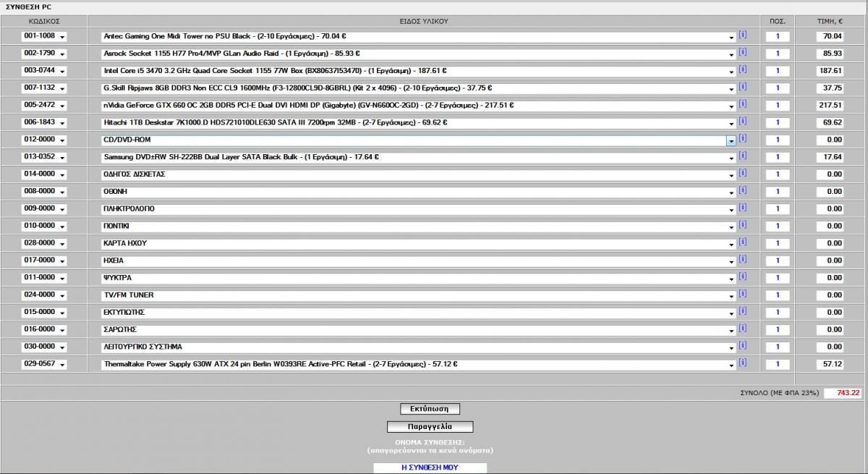Click quantity field for nVidia GeForce row
The width and height of the screenshot is (868, 474).
(x=778, y=106)
